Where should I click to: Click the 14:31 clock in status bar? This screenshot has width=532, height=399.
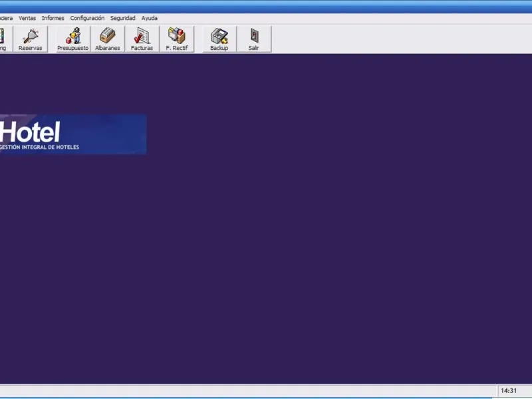click(x=509, y=390)
